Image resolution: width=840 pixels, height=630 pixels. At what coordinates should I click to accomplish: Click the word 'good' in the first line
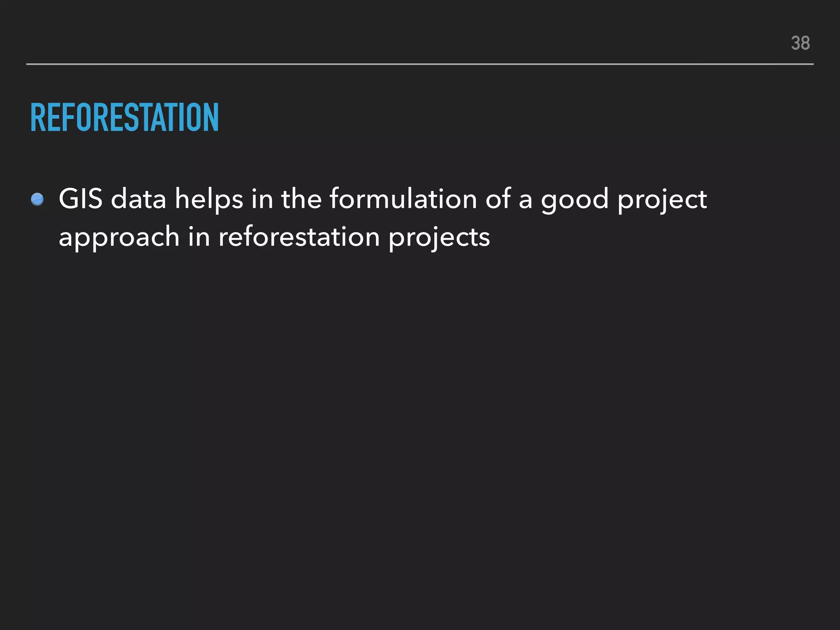(575, 200)
